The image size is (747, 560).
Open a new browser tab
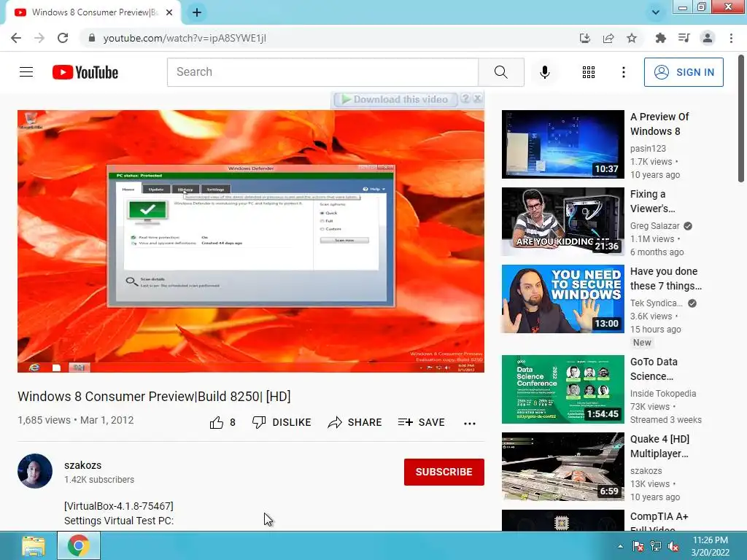click(x=197, y=12)
